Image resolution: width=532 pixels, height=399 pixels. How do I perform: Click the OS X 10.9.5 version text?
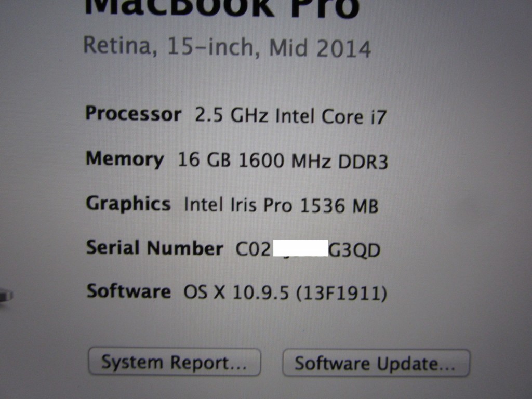pyautogui.click(x=236, y=292)
